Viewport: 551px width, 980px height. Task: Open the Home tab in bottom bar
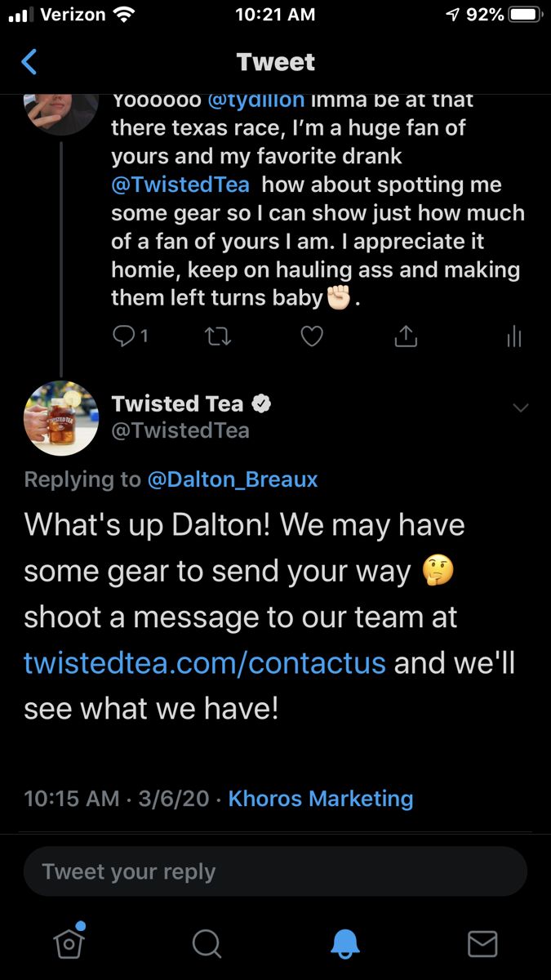[x=69, y=942]
